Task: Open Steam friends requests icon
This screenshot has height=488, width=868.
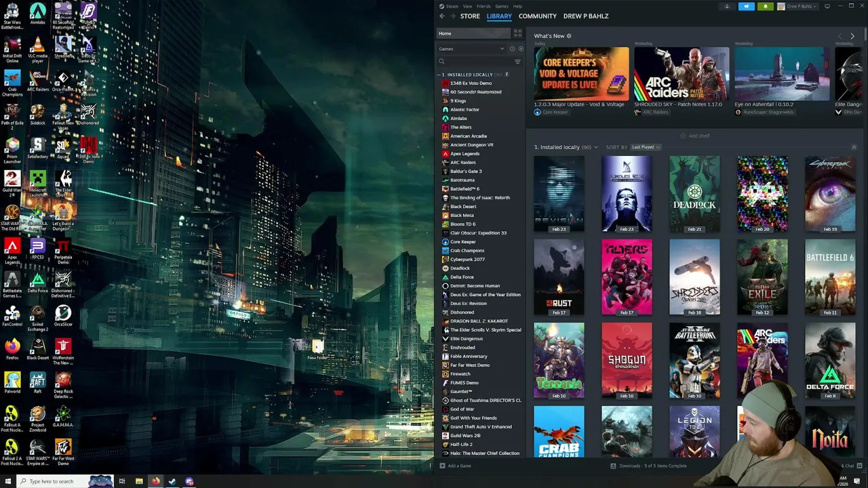Action: pos(727,6)
